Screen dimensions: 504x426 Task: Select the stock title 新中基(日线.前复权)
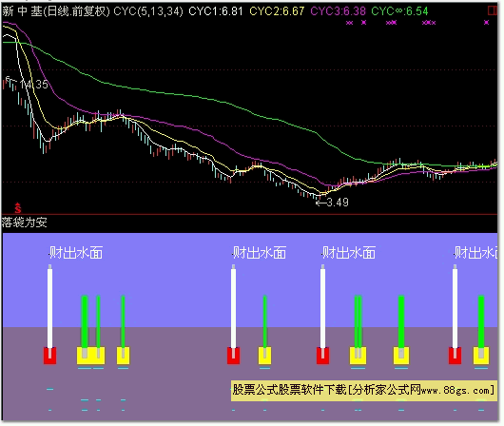coord(56,11)
